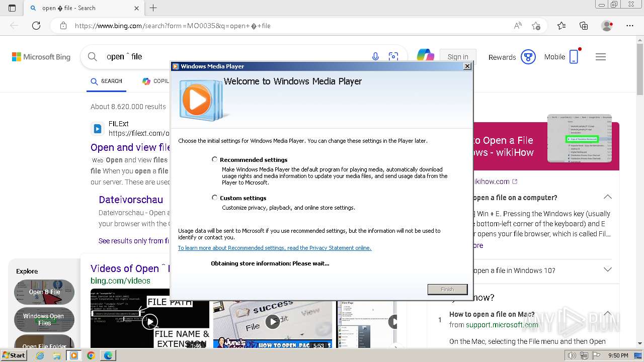Image resolution: width=644 pixels, height=362 pixels.
Task: Open Bing visual search camera icon
Action: click(393, 57)
